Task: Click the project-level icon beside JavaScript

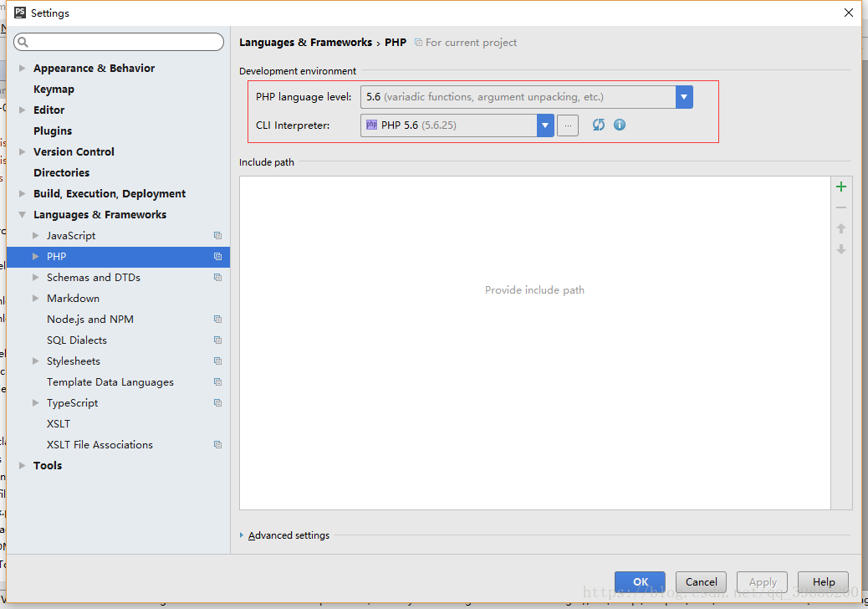Action: pos(217,235)
